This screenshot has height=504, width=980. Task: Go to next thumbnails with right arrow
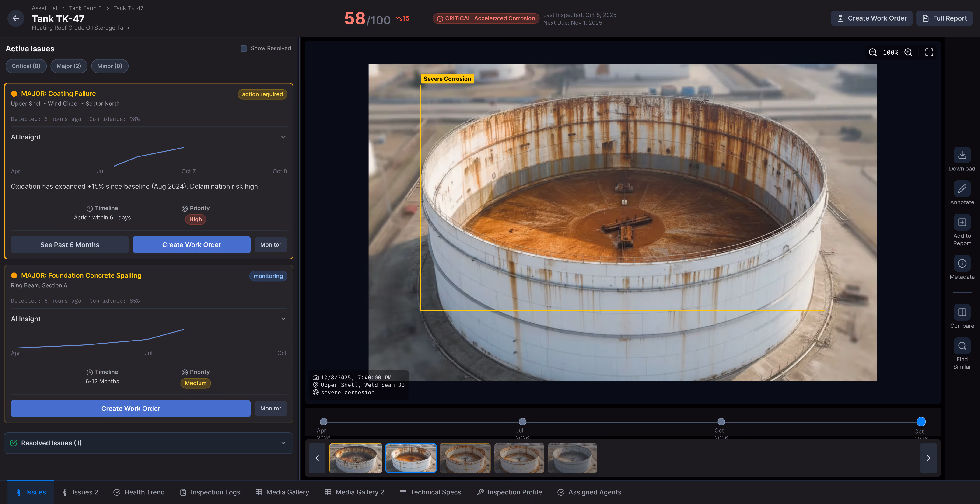click(x=928, y=458)
